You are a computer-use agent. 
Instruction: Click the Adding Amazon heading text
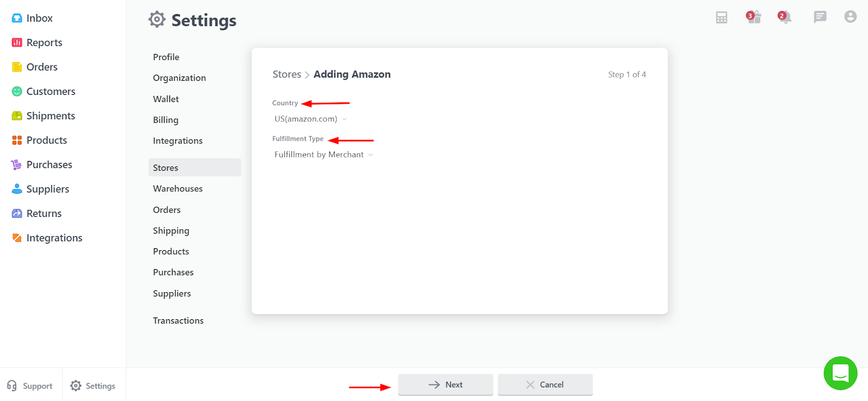point(352,75)
